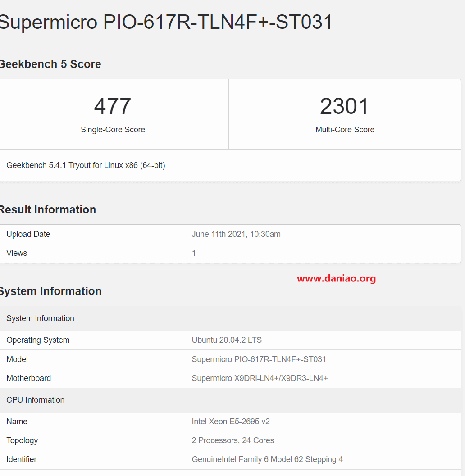This screenshot has height=476, width=465.
Task: Select the upload date June 11th 2021
Action: tap(236, 234)
